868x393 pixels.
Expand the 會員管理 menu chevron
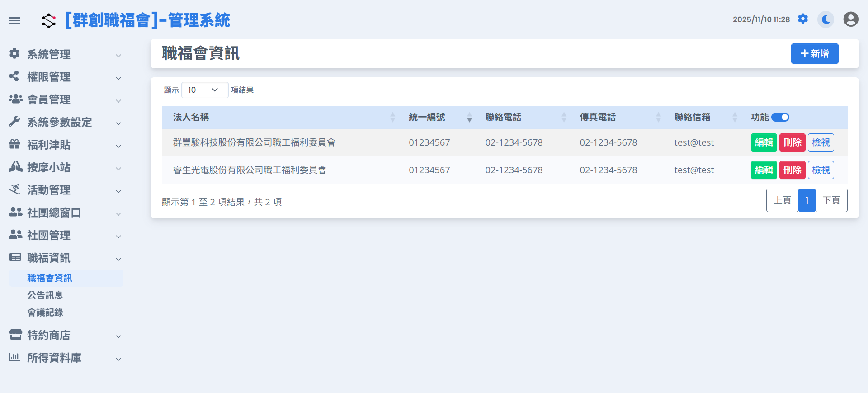point(118,101)
